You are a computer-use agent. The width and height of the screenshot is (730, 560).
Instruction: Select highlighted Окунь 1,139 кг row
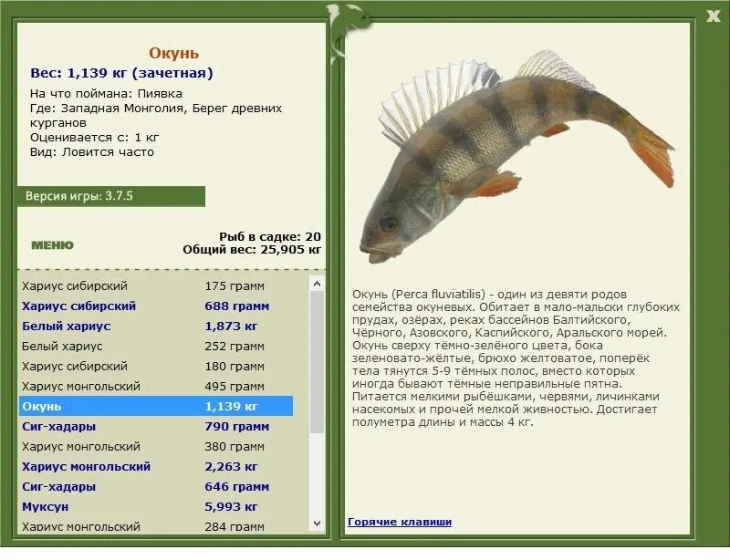[x=156, y=406]
